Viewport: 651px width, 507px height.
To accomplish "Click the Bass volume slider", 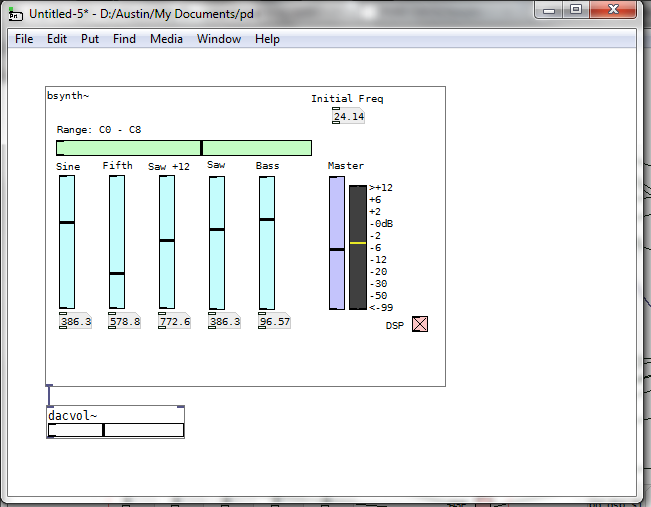I will click(267, 242).
